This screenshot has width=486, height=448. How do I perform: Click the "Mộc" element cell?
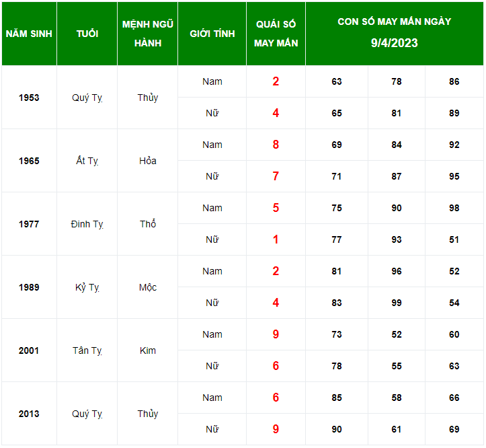click(x=148, y=287)
